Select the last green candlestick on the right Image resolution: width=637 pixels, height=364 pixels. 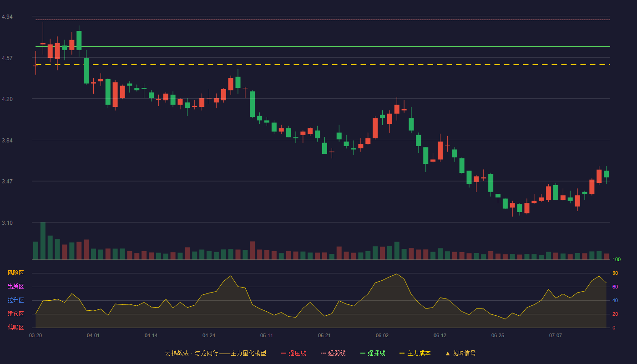coord(606,174)
